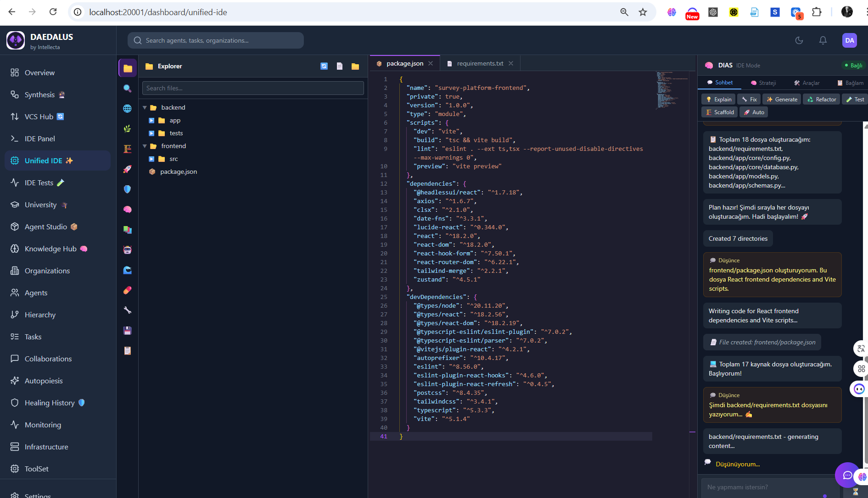This screenshot has height=498, width=868.
Task: Collapse the backend folder
Action: point(145,108)
